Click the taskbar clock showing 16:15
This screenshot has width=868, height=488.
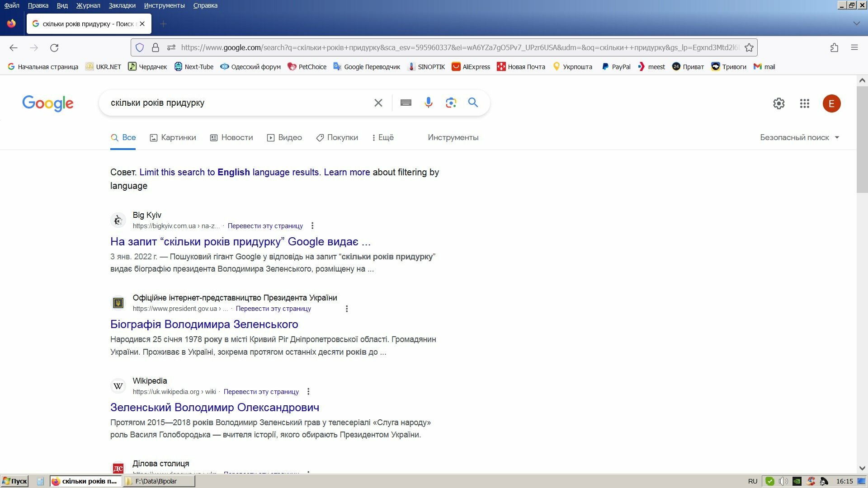click(x=844, y=481)
